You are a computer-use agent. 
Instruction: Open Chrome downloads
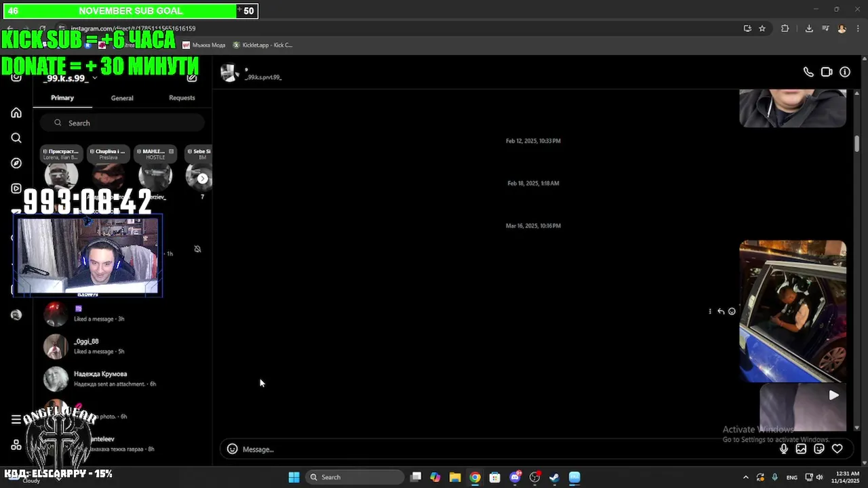(x=809, y=28)
